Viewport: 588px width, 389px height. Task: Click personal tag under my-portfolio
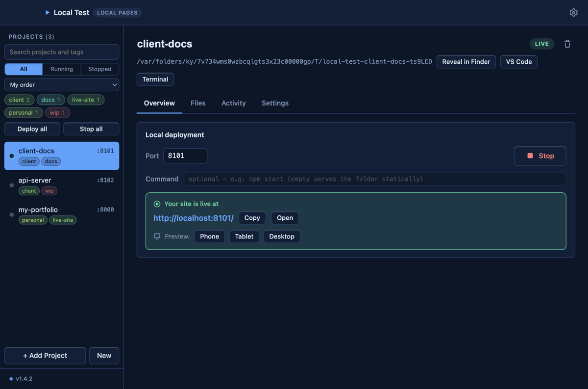tap(33, 220)
